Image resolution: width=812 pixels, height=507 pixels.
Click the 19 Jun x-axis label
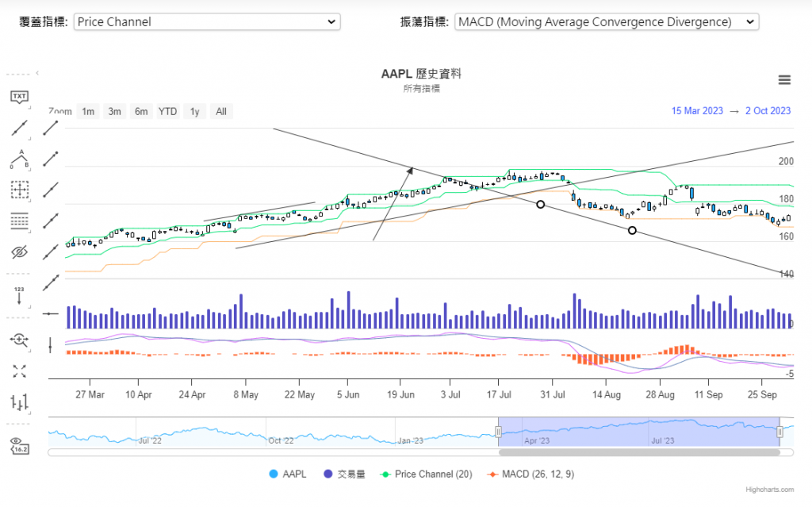[400, 394]
